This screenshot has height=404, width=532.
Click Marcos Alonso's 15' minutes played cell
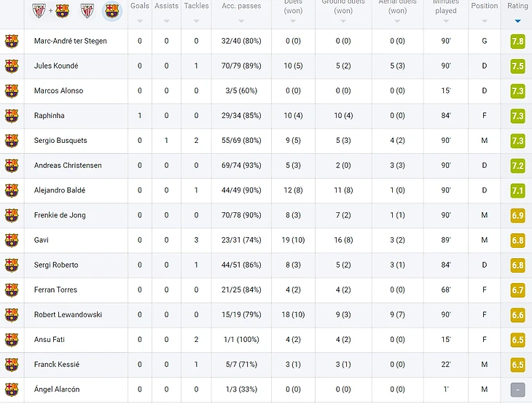tap(445, 90)
